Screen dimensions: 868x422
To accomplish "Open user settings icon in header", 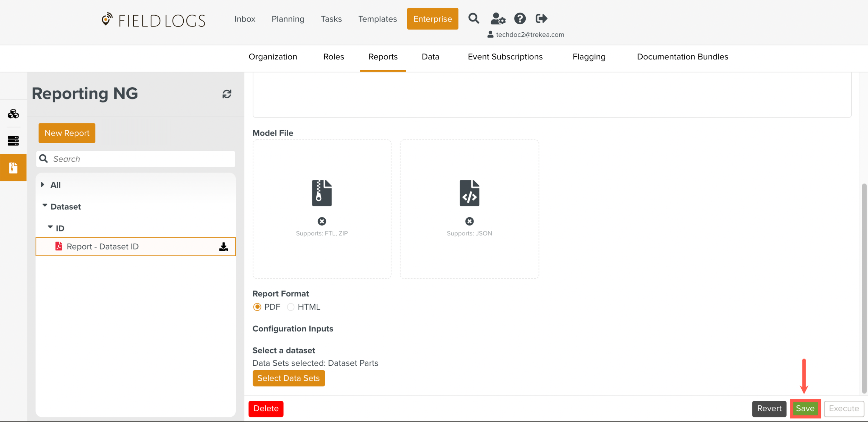I will click(x=498, y=18).
